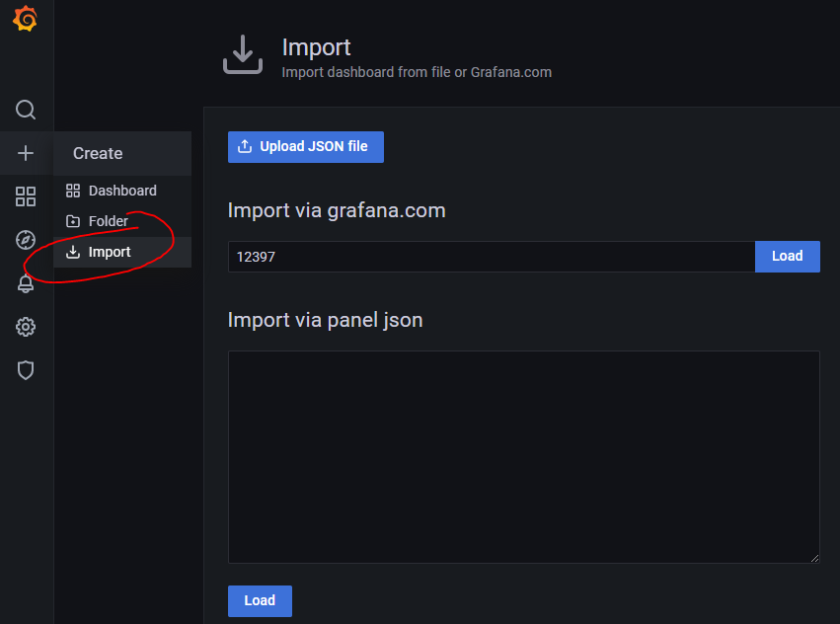This screenshot has height=624, width=840.
Task: Select Dashboard in the Create menu
Action: pyautogui.click(x=122, y=191)
